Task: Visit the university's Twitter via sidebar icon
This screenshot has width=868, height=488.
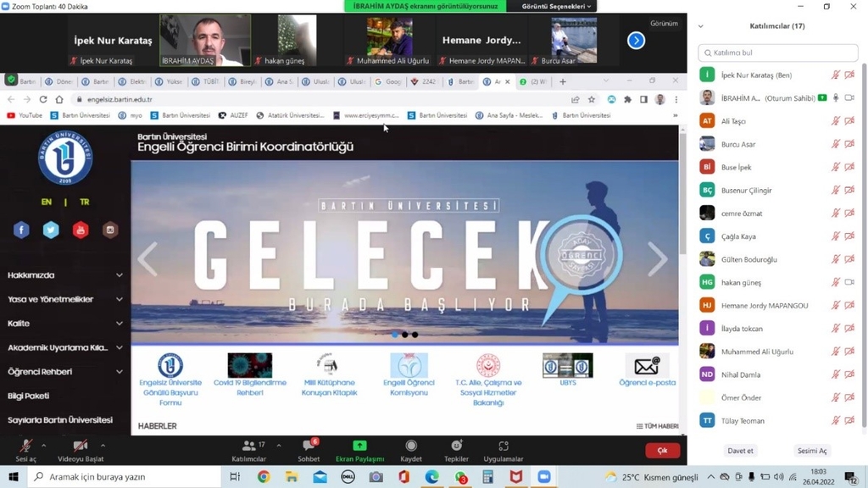Action: pos(51,230)
